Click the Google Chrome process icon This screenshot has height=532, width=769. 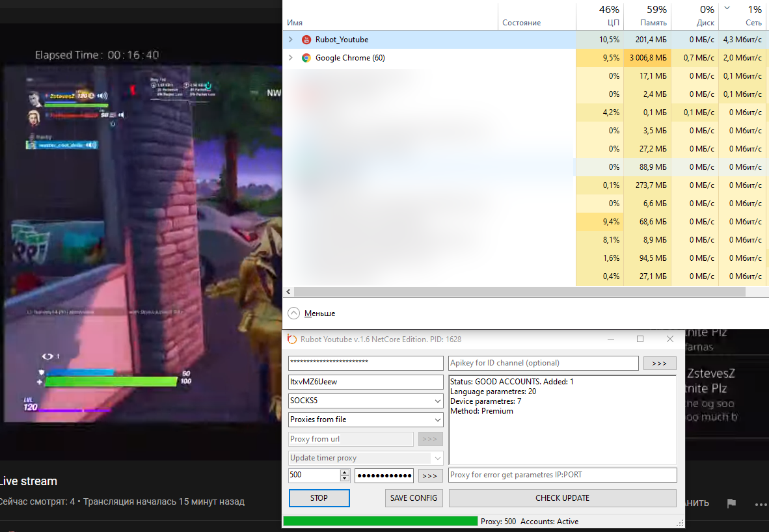click(x=306, y=58)
